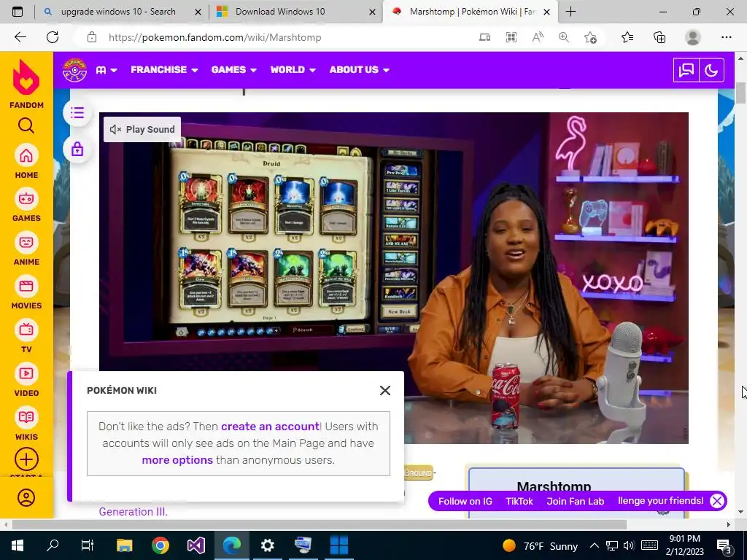Open Windows Start menu
Viewport: 747px width, 560px height.
click(18, 545)
